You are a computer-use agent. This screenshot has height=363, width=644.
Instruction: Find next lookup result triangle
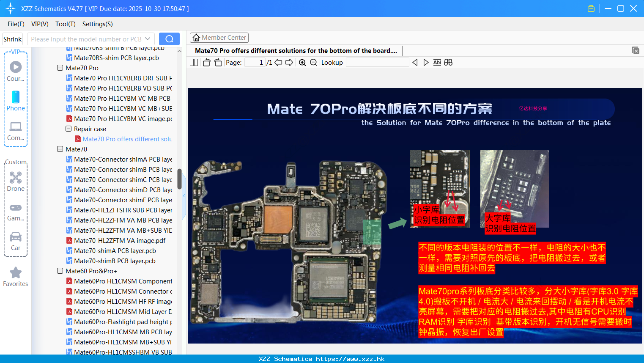pyautogui.click(x=426, y=63)
